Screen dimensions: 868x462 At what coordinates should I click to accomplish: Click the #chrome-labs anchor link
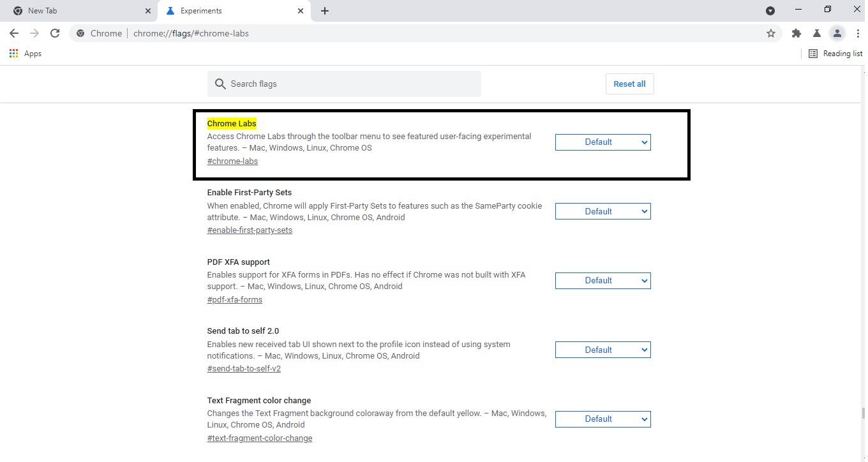[x=232, y=161]
